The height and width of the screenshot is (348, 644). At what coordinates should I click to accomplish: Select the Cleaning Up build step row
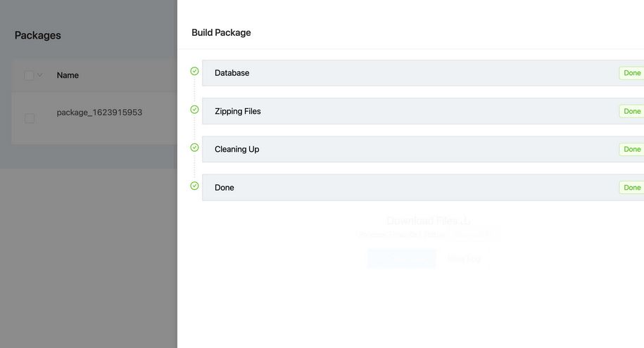click(x=423, y=149)
